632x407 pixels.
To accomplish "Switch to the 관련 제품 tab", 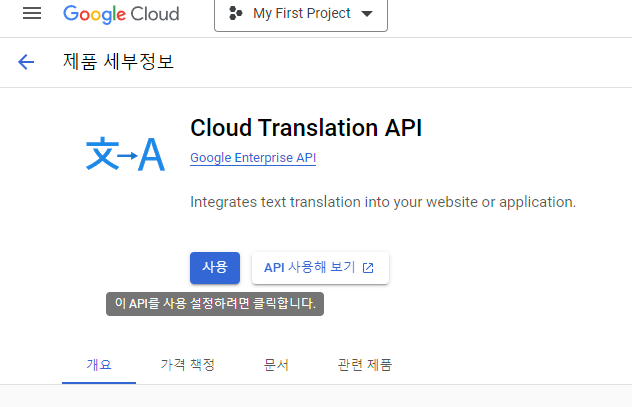I will (365, 365).
